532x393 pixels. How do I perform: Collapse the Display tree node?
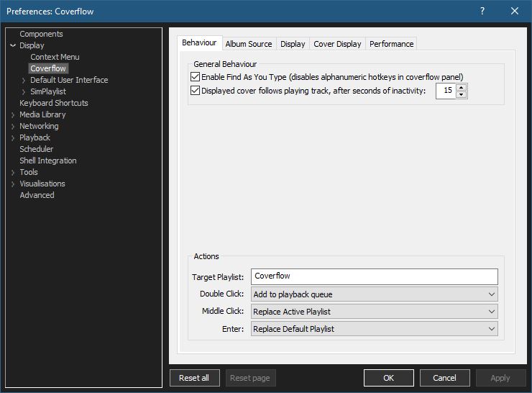tap(13, 45)
